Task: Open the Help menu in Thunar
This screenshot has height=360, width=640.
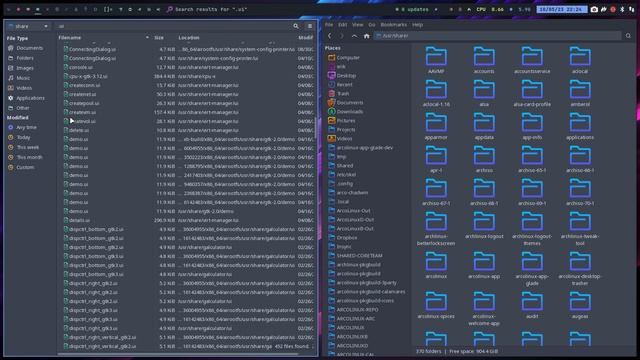Action: pos(417,24)
